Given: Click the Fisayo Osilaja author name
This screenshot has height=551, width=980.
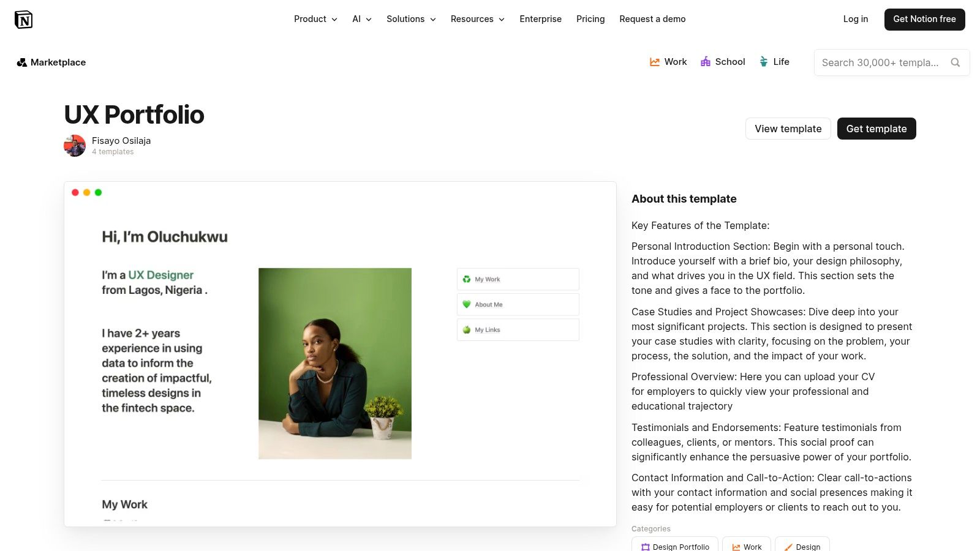Looking at the screenshot, I should pos(121,141).
